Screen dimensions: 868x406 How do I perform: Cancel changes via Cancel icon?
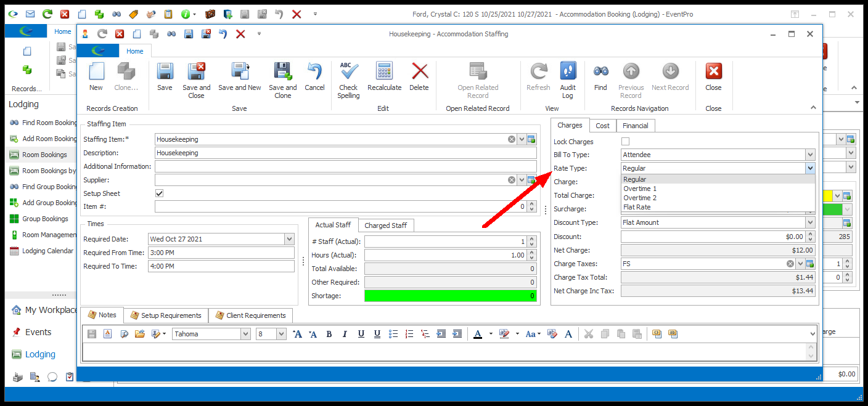pyautogui.click(x=314, y=77)
